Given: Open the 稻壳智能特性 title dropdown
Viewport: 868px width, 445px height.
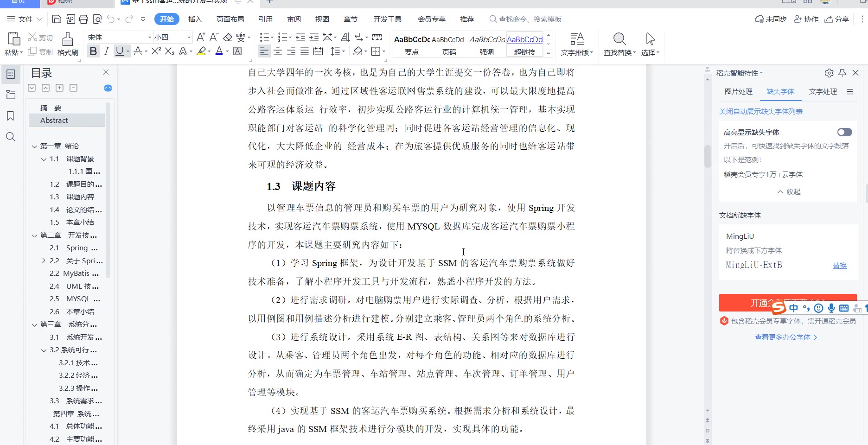Looking at the screenshot, I should click(x=739, y=73).
